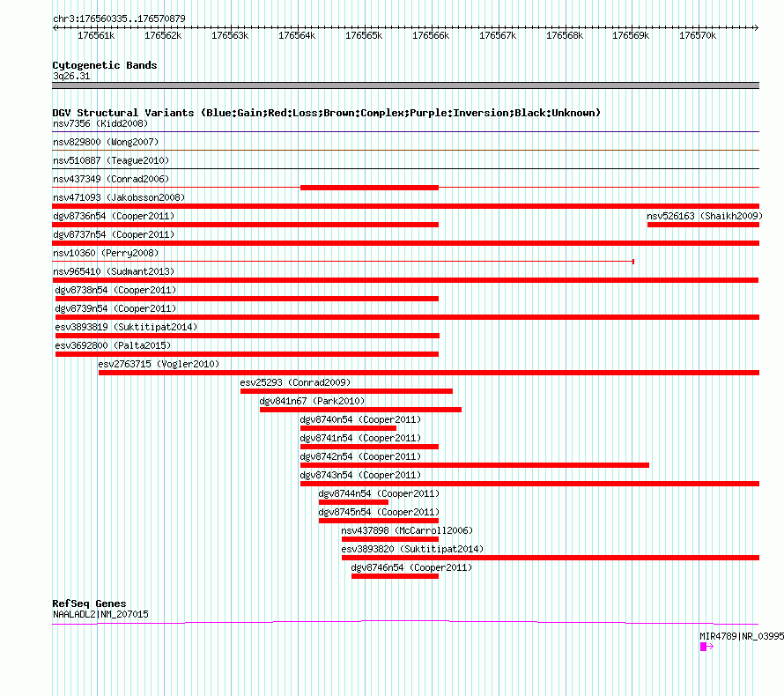Click the RefSeq Genes track title
The height and width of the screenshot is (696, 784).
(89, 603)
